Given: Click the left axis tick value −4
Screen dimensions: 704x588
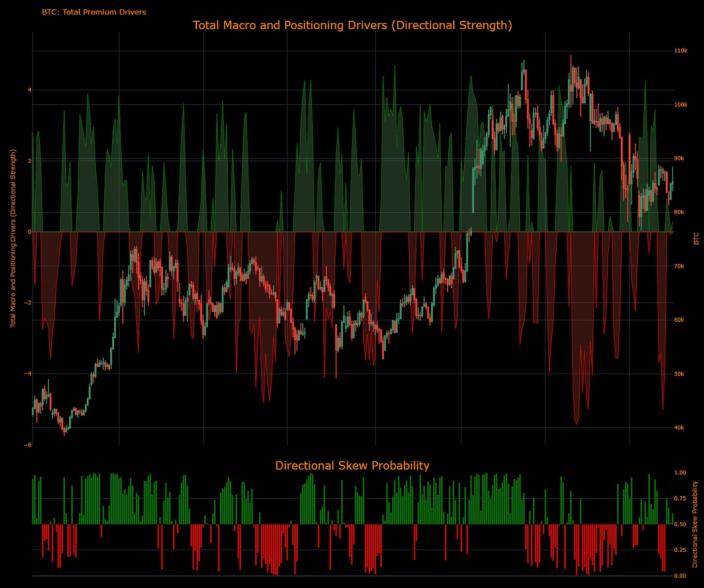Looking at the screenshot, I should (x=28, y=373).
